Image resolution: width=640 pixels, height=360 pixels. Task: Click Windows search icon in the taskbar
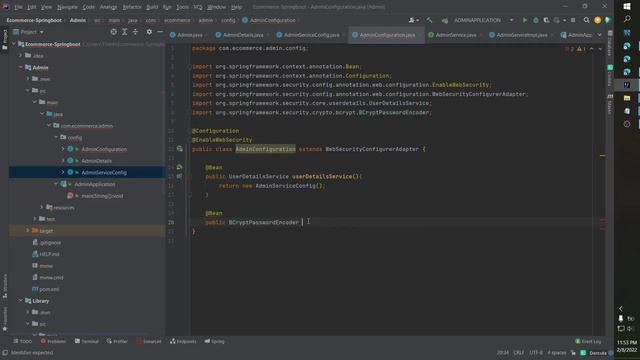(x=627, y=19)
